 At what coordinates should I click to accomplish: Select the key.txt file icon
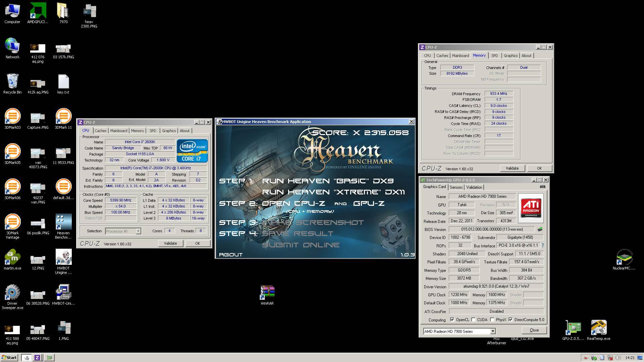[x=63, y=84]
